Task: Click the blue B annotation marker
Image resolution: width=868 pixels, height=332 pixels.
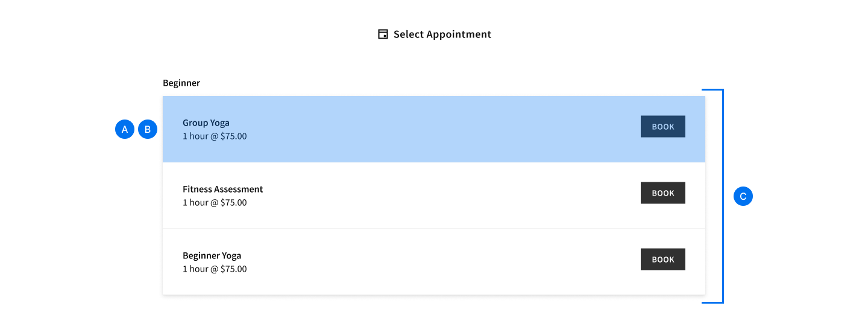Action: pos(148,129)
